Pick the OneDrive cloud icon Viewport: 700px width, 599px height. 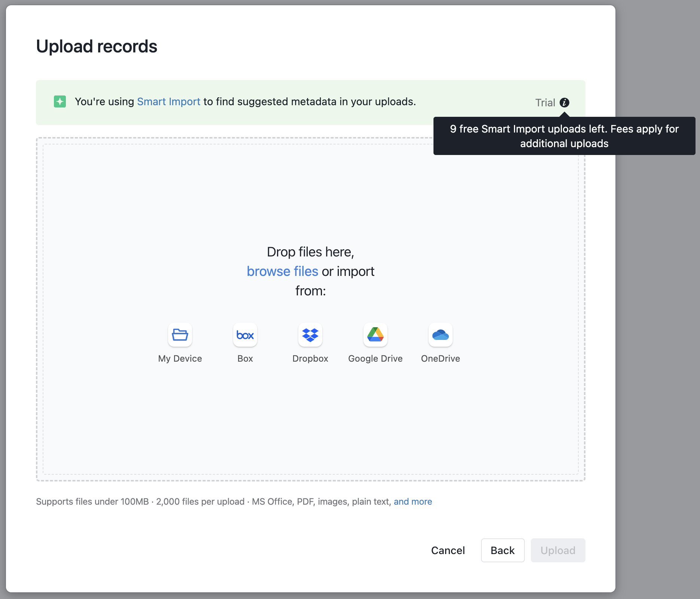pyautogui.click(x=441, y=335)
